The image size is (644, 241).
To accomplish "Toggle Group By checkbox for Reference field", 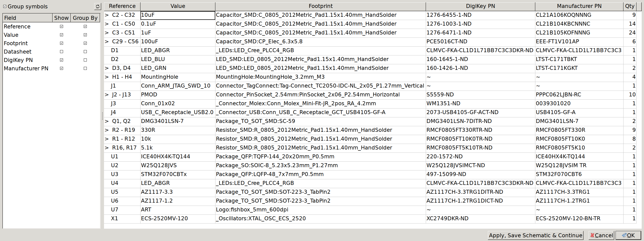I will click(85, 27).
